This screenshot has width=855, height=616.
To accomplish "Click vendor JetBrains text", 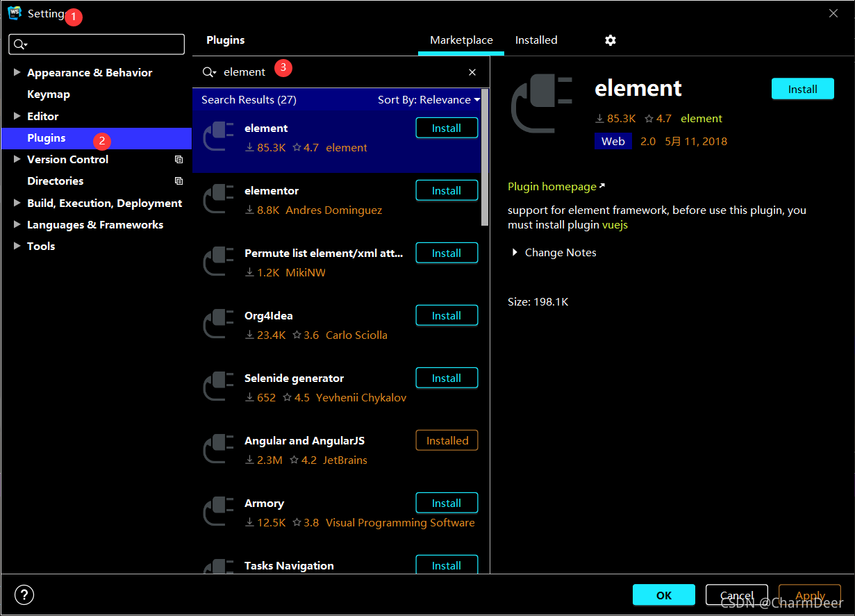I will [x=345, y=460].
